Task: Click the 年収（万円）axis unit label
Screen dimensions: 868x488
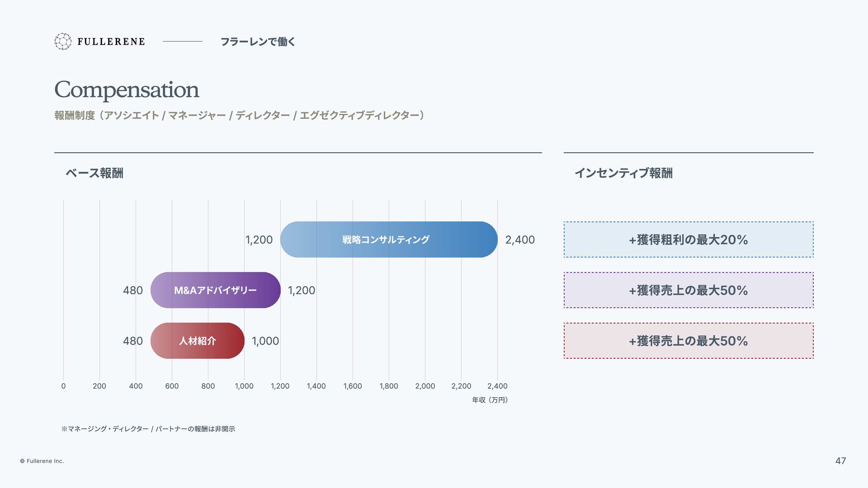Action: click(x=490, y=400)
